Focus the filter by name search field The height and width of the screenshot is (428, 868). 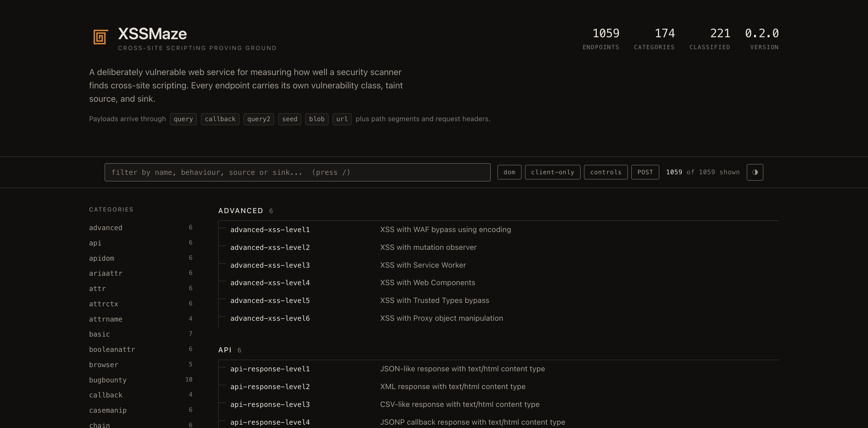coord(297,172)
